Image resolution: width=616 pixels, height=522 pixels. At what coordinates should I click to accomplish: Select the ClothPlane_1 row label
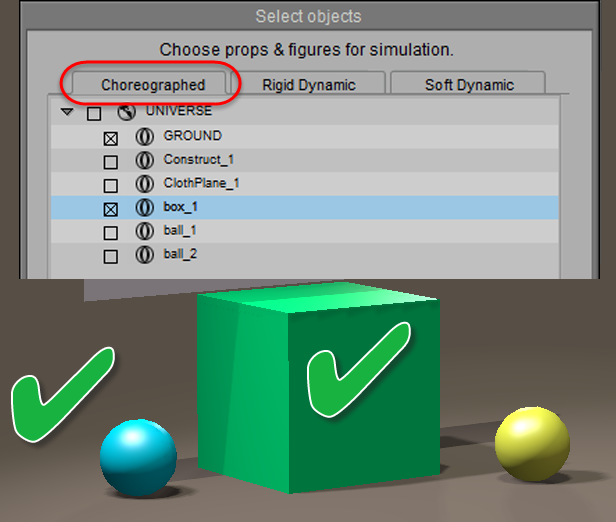point(201,183)
